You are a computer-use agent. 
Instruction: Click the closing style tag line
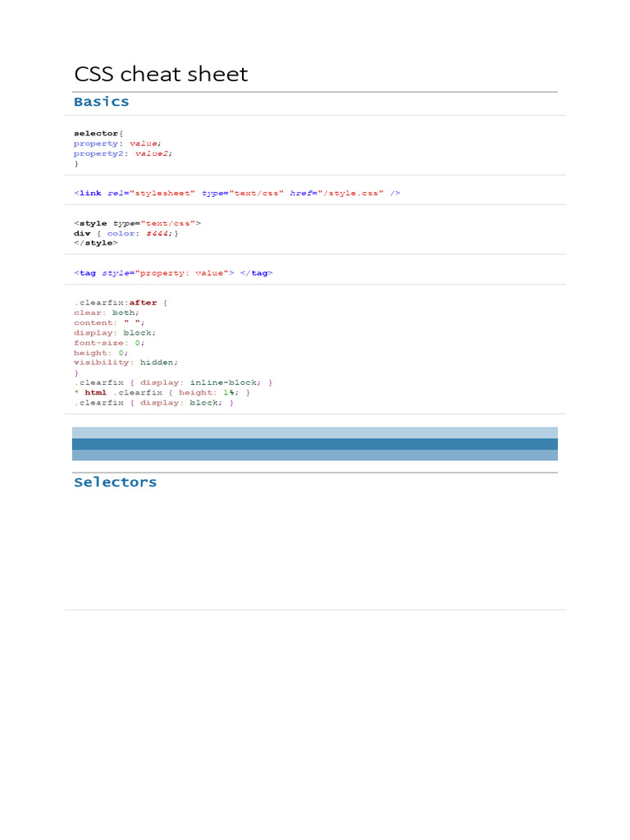pyautogui.click(x=95, y=243)
